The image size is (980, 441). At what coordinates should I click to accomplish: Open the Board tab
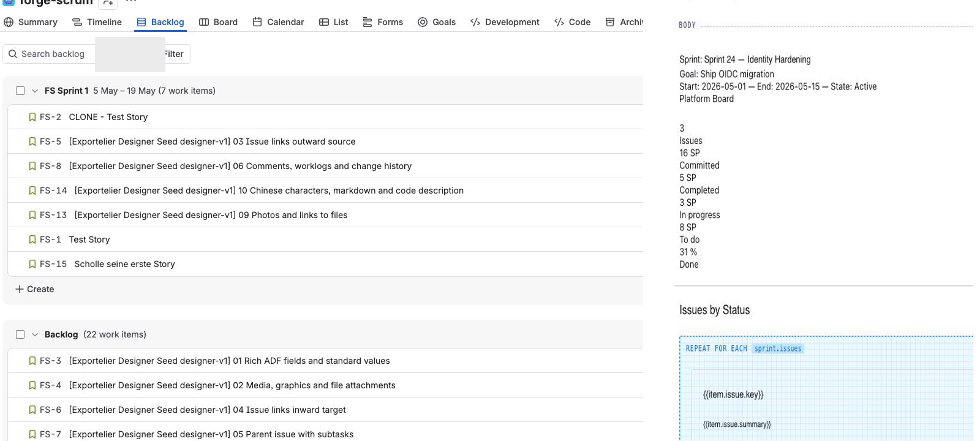tap(218, 22)
